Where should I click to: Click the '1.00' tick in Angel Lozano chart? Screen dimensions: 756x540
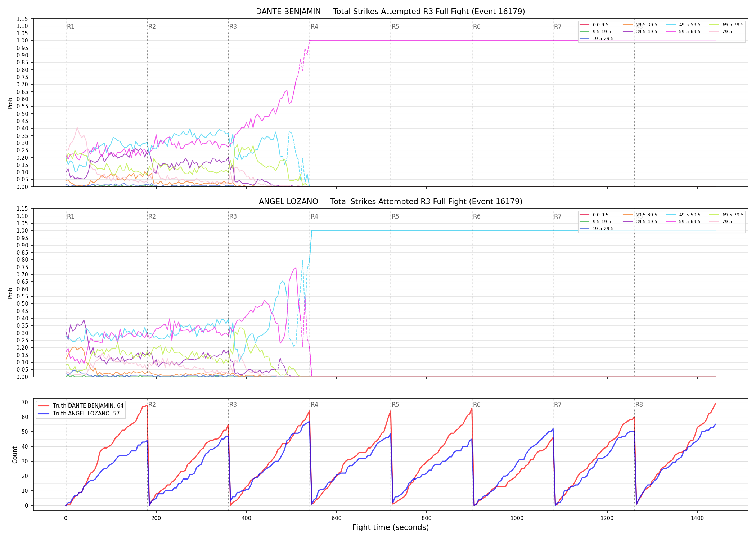coord(22,231)
